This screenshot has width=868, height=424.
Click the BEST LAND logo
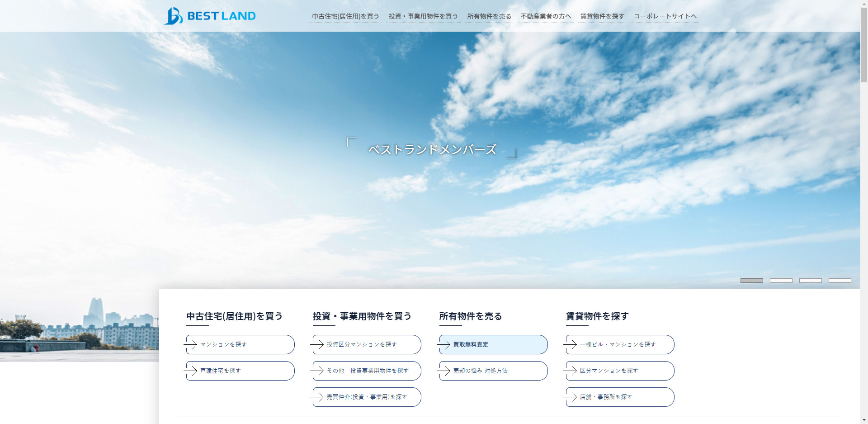pos(210,16)
